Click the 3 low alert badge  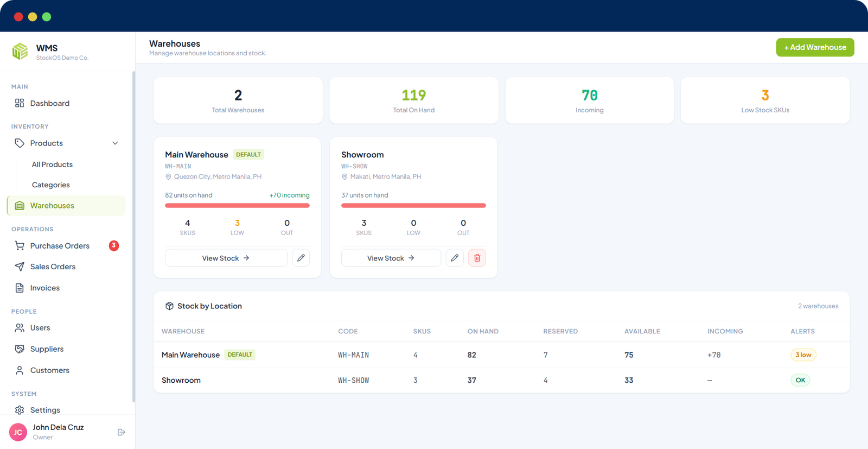pos(803,355)
